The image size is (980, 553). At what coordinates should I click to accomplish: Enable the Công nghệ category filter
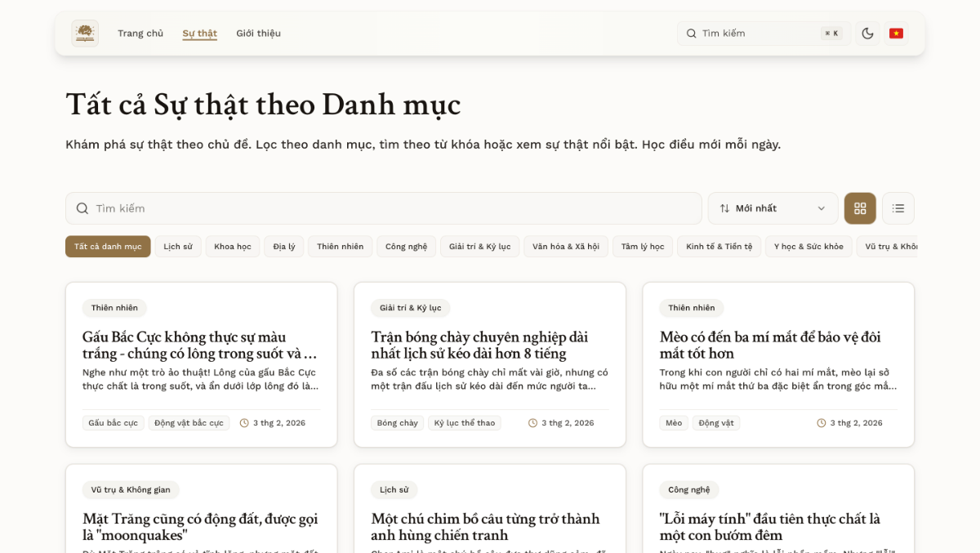[x=406, y=246]
